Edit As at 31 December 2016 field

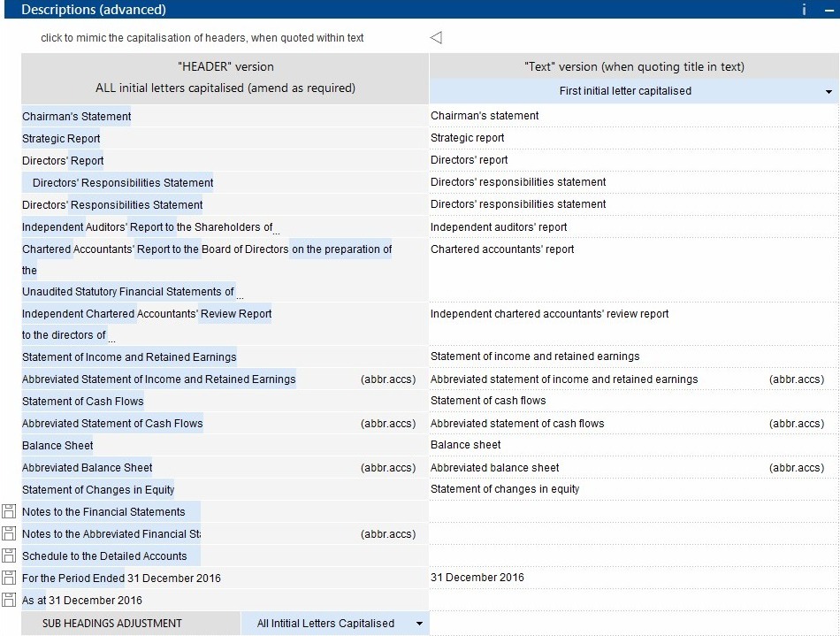point(82,600)
